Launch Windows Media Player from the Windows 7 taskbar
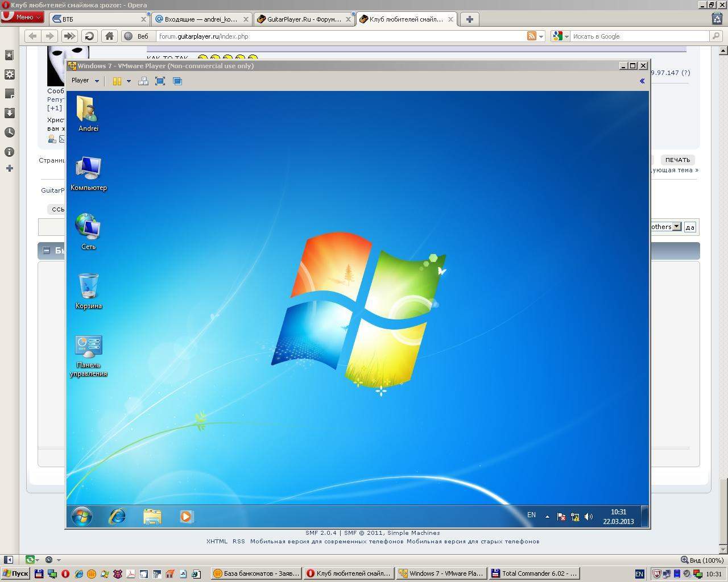Image resolution: width=728 pixels, height=582 pixels. click(187, 516)
